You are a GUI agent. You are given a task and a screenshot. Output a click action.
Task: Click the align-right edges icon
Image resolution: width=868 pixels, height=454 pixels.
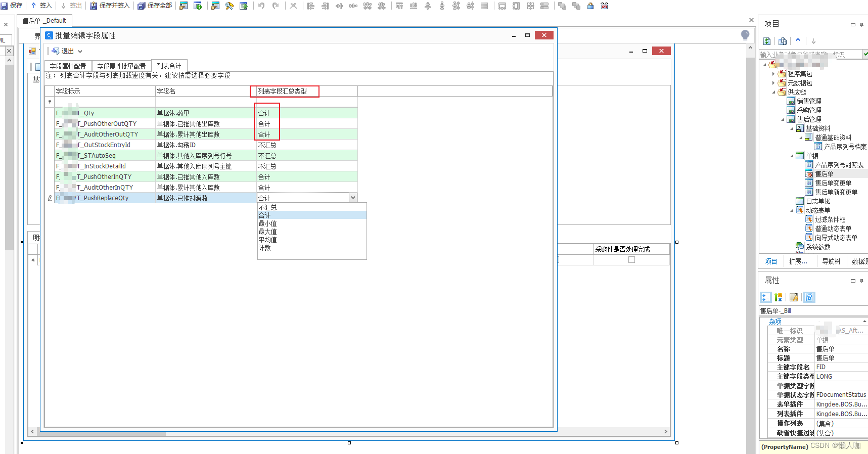tap(325, 6)
